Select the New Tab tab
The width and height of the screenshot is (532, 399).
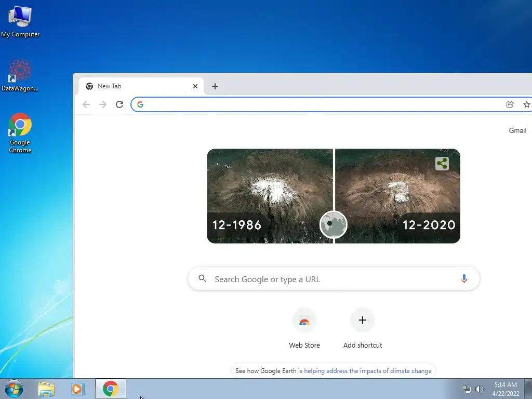pyautogui.click(x=141, y=86)
